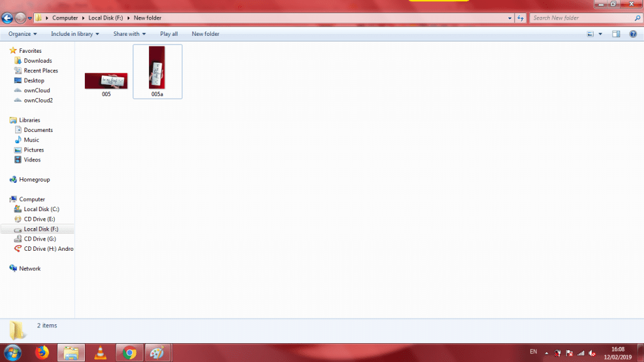Click the New folder toolbar button

click(x=205, y=34)
